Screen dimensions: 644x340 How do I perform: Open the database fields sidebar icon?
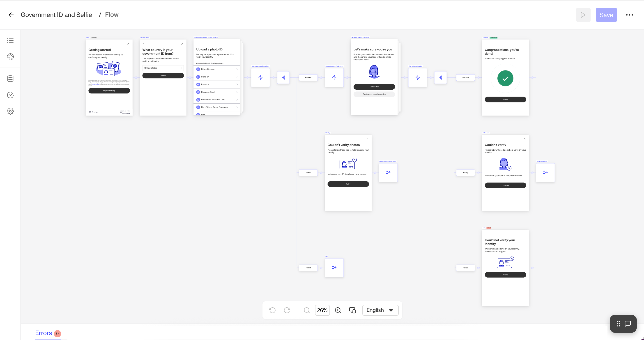pyautogui.click(x=10, y=79)
